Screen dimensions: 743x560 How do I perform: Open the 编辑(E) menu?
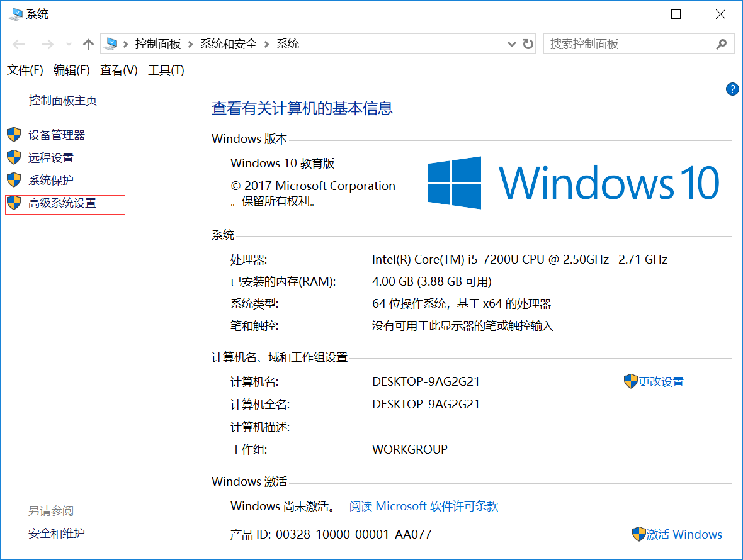[72, 70]
